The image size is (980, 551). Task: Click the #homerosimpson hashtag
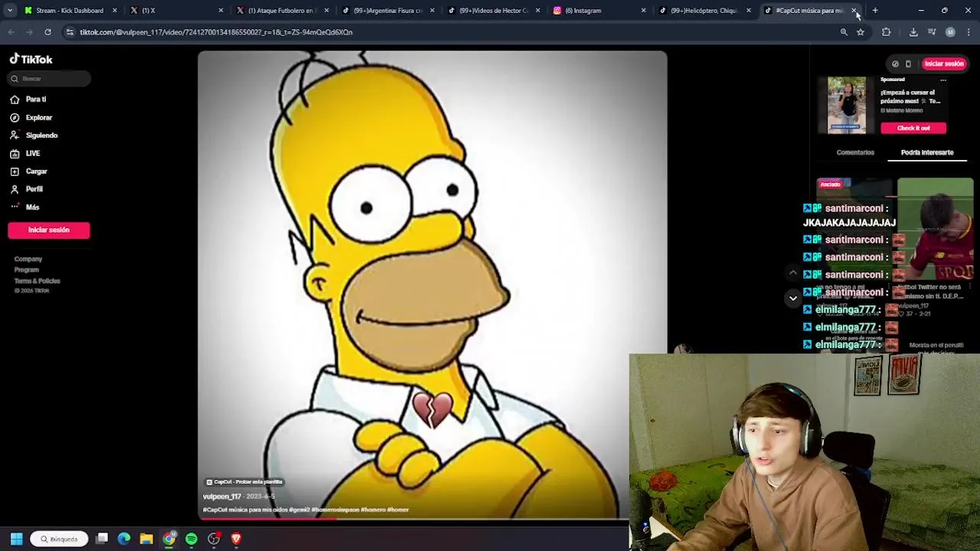coord(335,510)
